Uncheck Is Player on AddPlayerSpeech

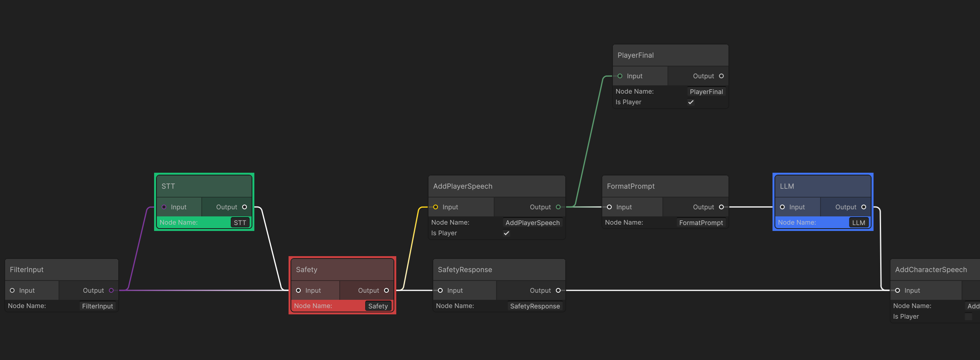pos(506,233)
